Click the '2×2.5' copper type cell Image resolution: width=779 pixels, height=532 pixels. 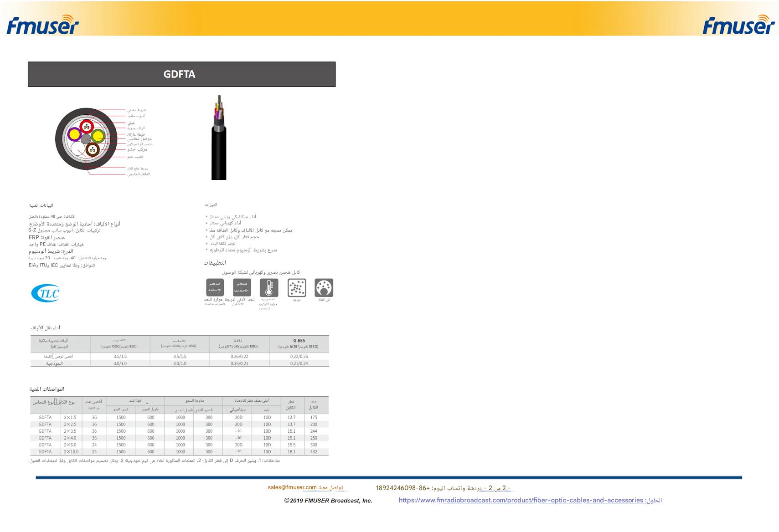click(70, 424)
